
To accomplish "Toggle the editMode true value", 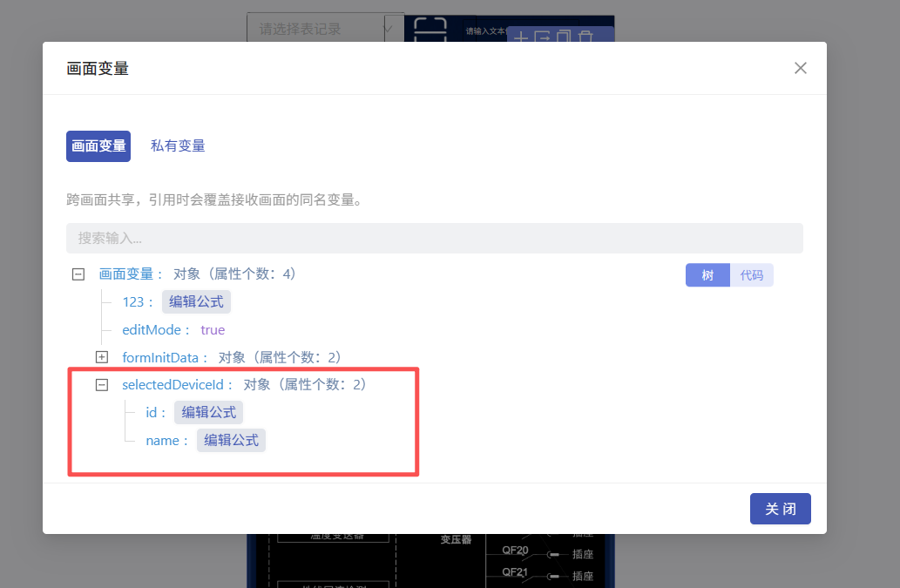I will pos(213,330).
